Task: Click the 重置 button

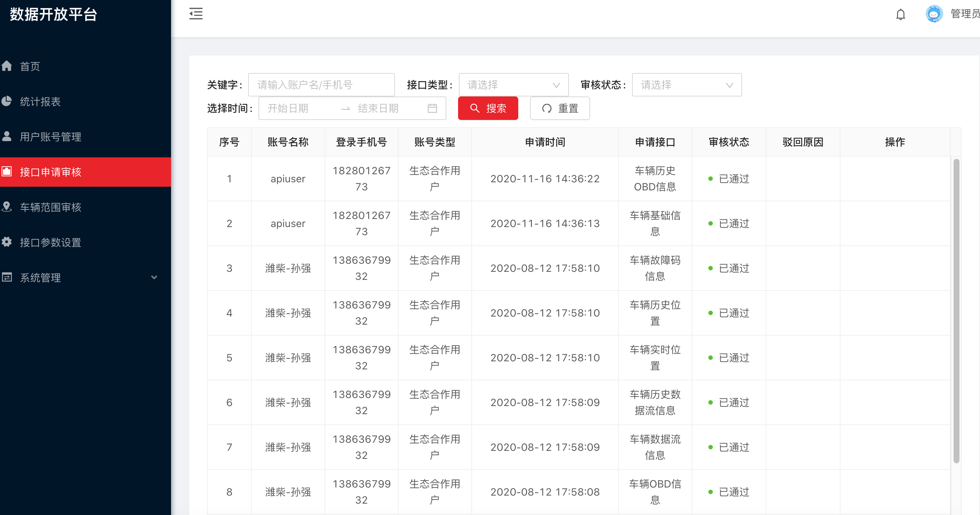Action: [560, 108]
